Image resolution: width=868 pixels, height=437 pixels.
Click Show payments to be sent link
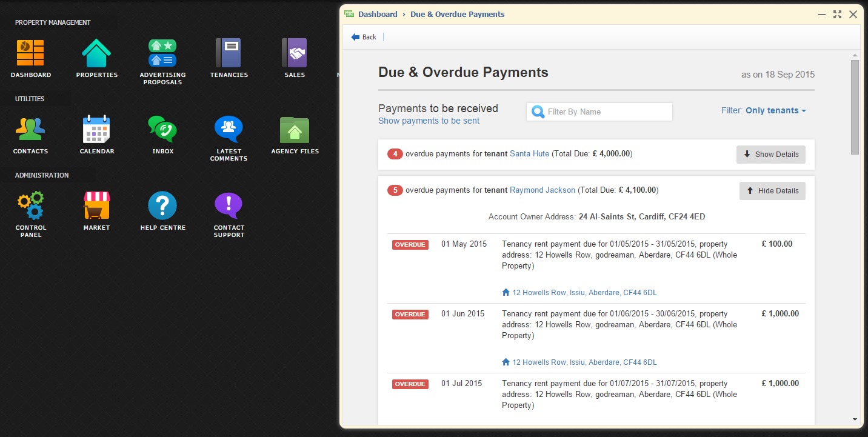[429, 121]
